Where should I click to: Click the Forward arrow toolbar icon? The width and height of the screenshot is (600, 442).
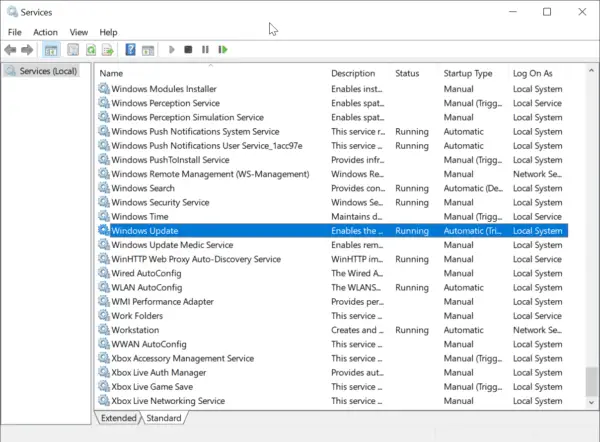tap(27, 49)
